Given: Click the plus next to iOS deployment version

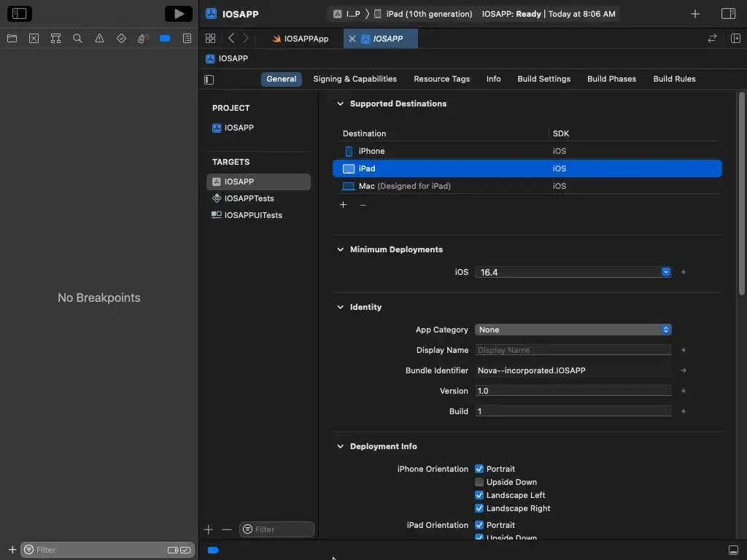Looking at the screenshot, I should (x=684, y=272).
